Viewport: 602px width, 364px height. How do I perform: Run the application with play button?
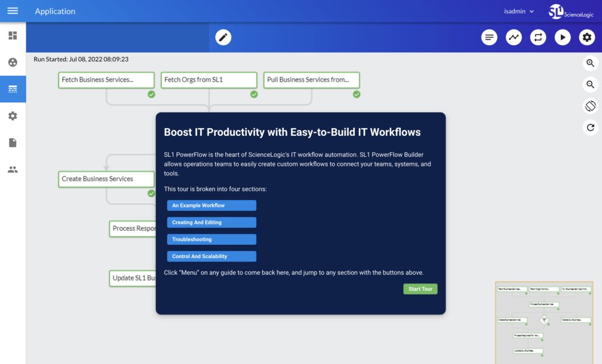(563, 37)
